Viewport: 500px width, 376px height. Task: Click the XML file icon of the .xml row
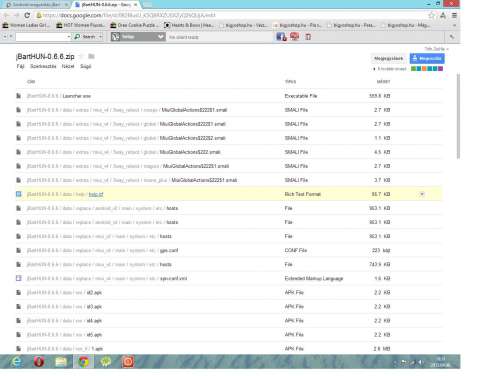point(19,278)
